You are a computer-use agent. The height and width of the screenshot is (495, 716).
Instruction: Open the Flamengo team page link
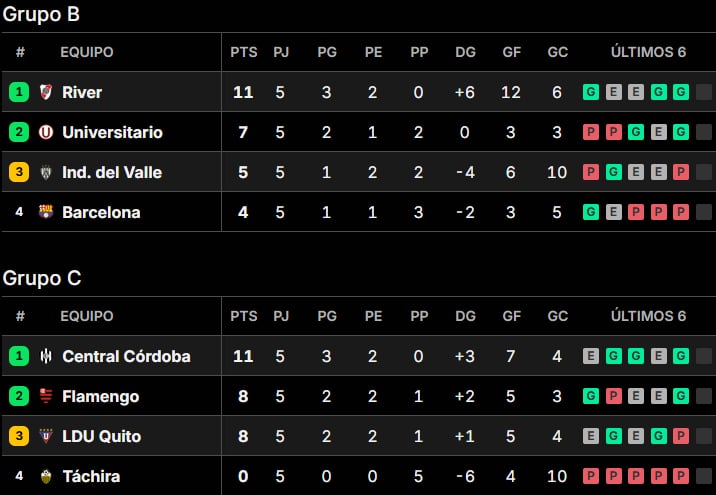(x=100, y=396)
